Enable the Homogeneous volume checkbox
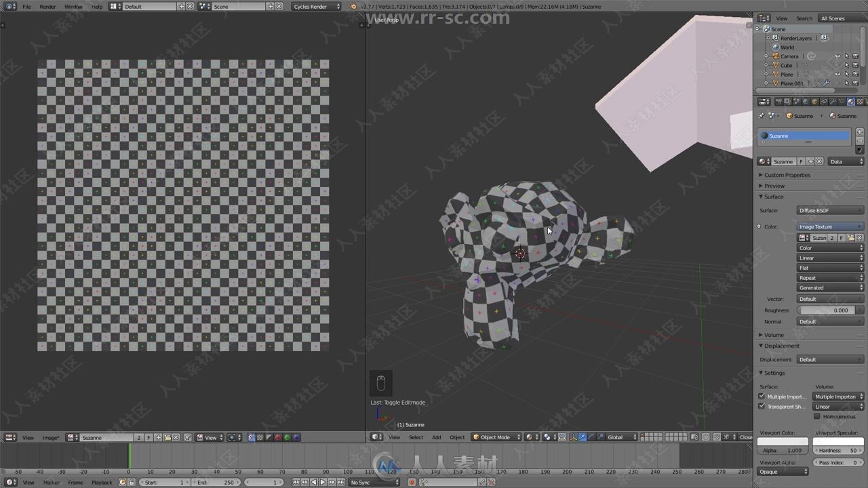Viewport: 868px width, 488px height. coord(816,416)
